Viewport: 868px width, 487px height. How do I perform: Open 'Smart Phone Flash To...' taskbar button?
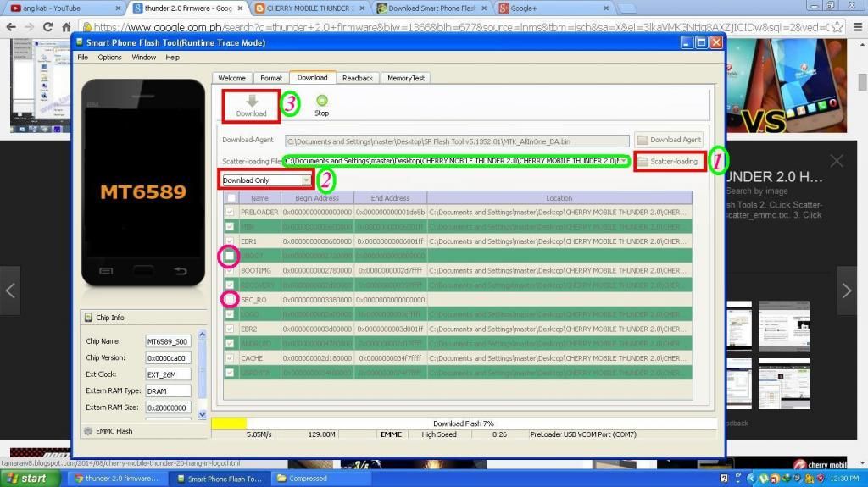point(220,479)
